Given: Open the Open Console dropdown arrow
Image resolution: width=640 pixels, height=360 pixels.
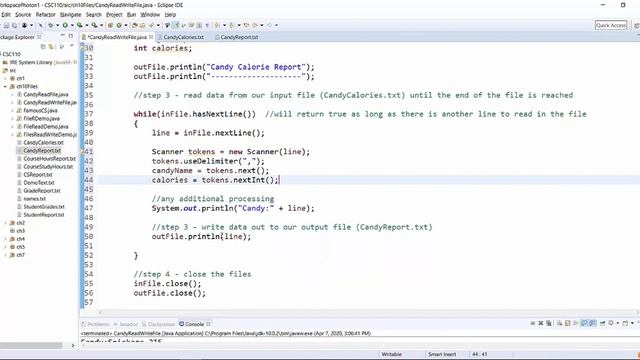Looking at the screenshot, I should [632, 323].
